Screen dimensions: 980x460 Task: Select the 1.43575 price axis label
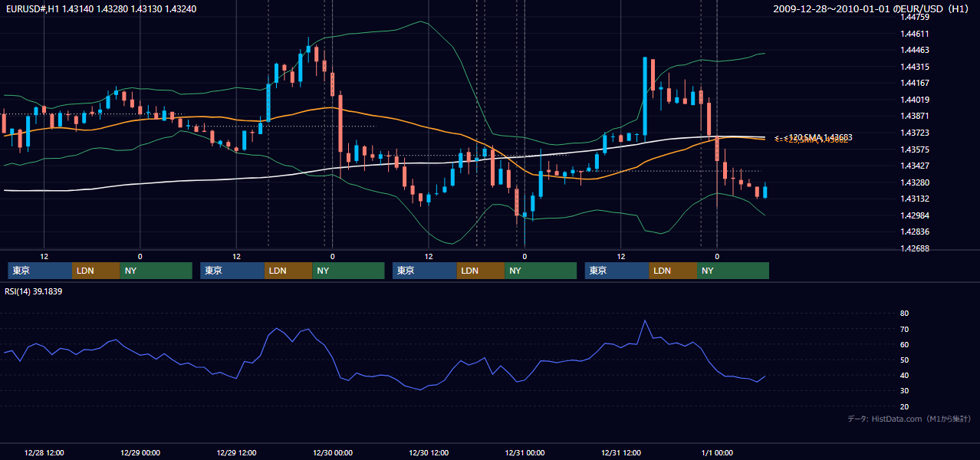click(915, 149)
